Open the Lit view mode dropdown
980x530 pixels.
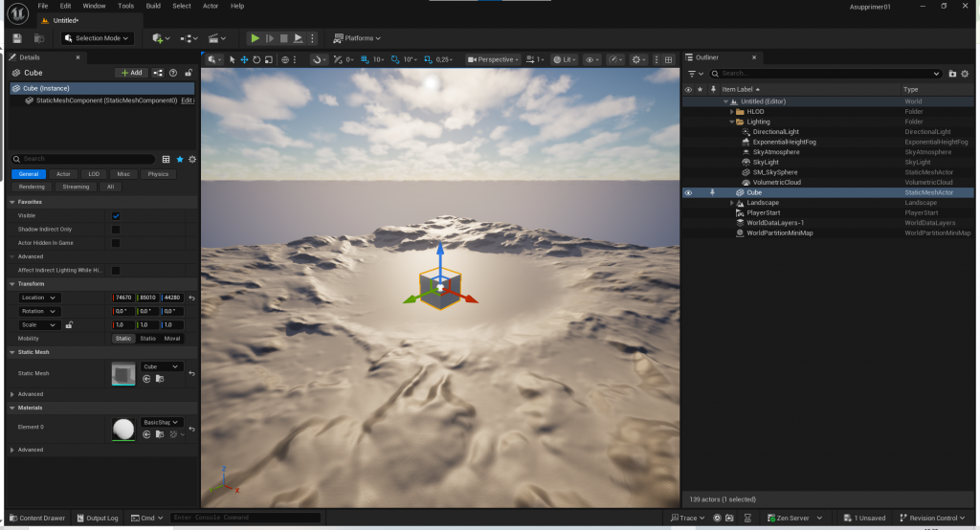pyautogui.click(x=565, y=59)
